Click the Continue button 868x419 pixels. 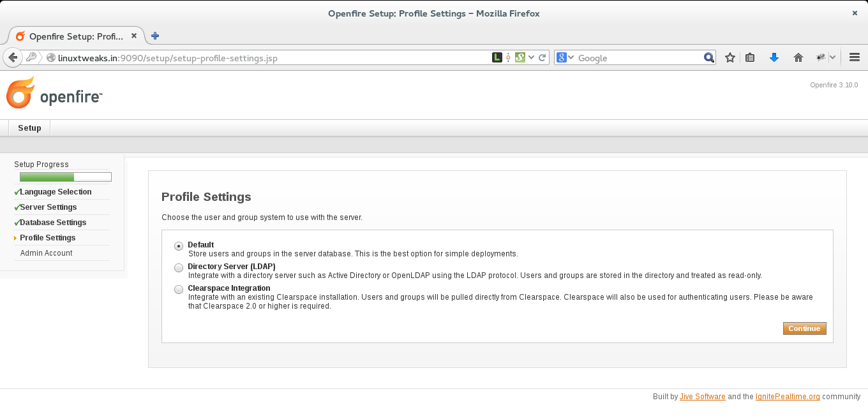(804, 328)
